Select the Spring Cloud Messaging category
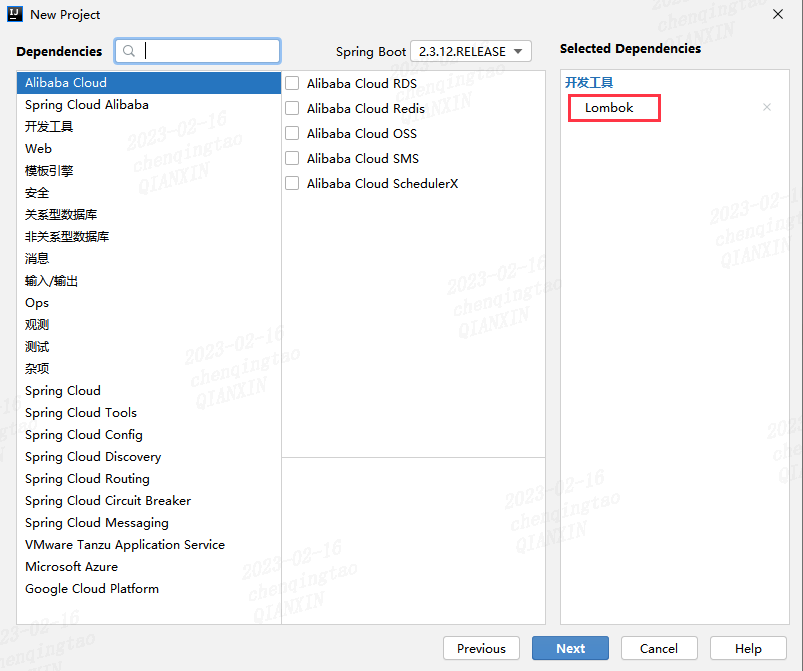Viewport: 803px width, 671px height. click(x=149, y=523)
